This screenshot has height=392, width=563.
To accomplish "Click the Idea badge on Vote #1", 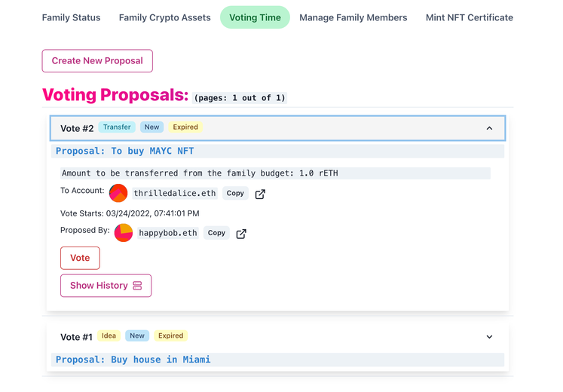I will [x=109, y=335].
